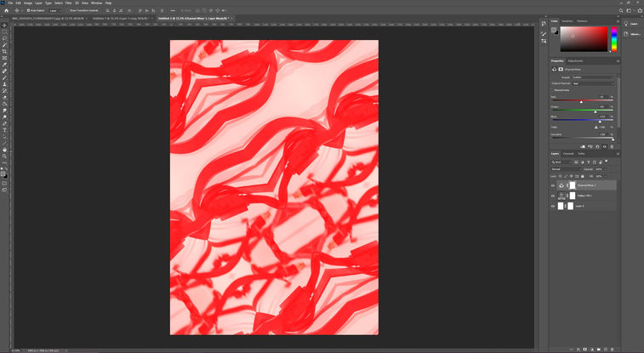Filter layers by pixel layers icon
Image resolution: width=644 pixels, height=353 pixels.
tap(576, 162)
